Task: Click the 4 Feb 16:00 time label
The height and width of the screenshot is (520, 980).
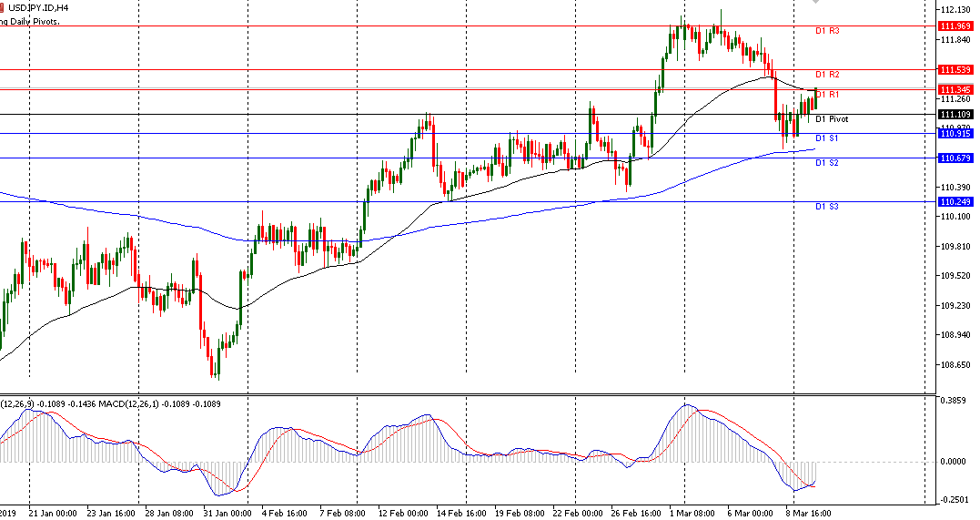Action: (x=285, y=514)
